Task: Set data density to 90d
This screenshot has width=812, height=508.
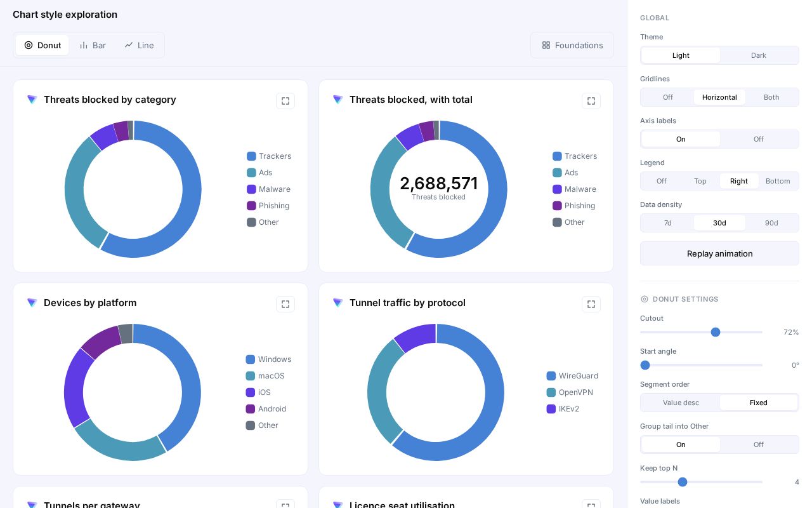Action: pyautogui.click(x=771, y=223)
